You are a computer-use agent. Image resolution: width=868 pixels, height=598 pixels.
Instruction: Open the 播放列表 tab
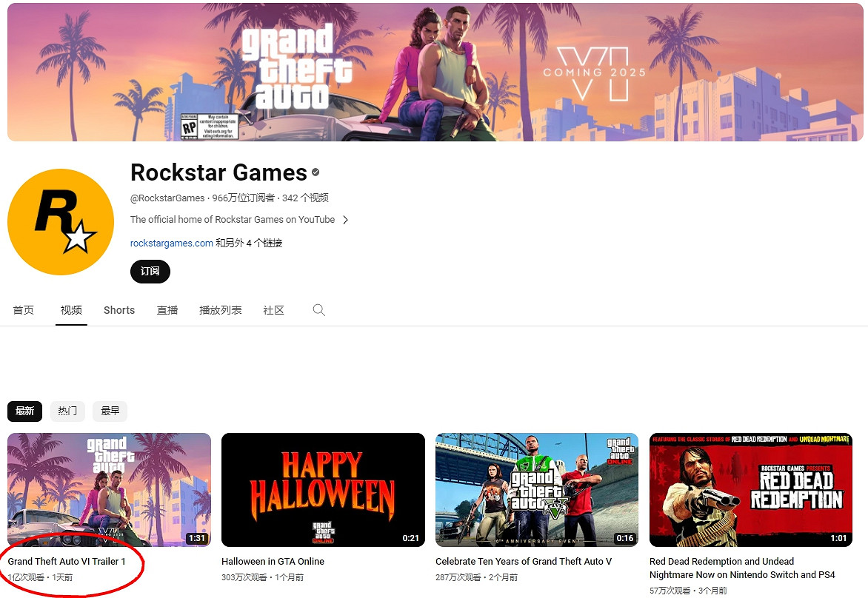click(220, 310)
